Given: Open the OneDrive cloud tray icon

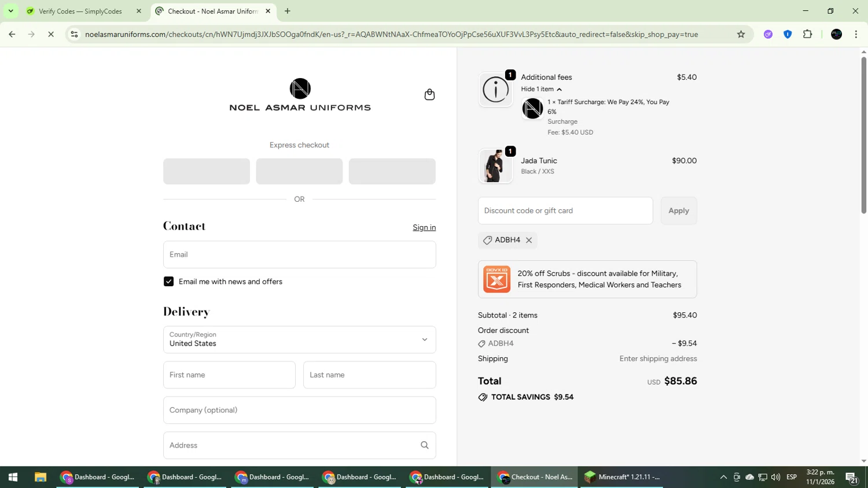Looking at the screenshot, I should 749,477.
